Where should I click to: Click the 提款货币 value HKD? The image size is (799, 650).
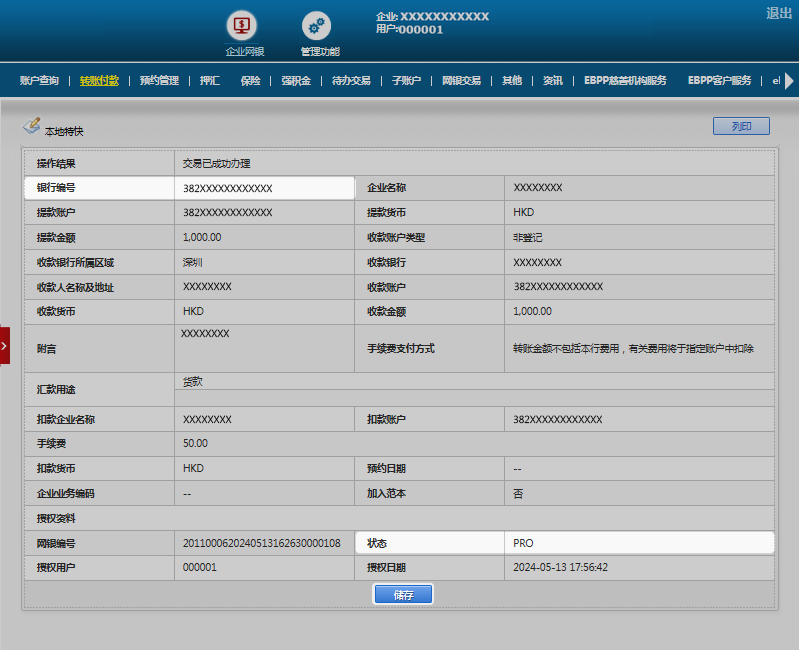[523, 212]
